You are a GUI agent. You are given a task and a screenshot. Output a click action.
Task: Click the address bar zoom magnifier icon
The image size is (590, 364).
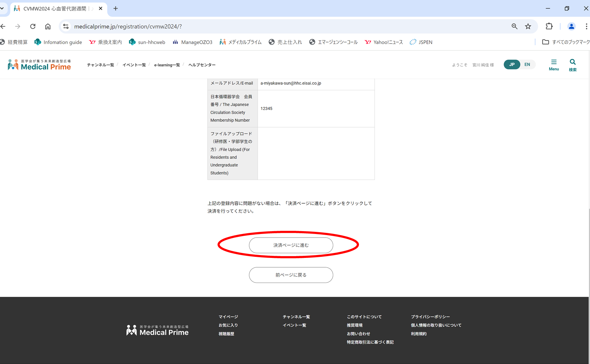[514, 26]
